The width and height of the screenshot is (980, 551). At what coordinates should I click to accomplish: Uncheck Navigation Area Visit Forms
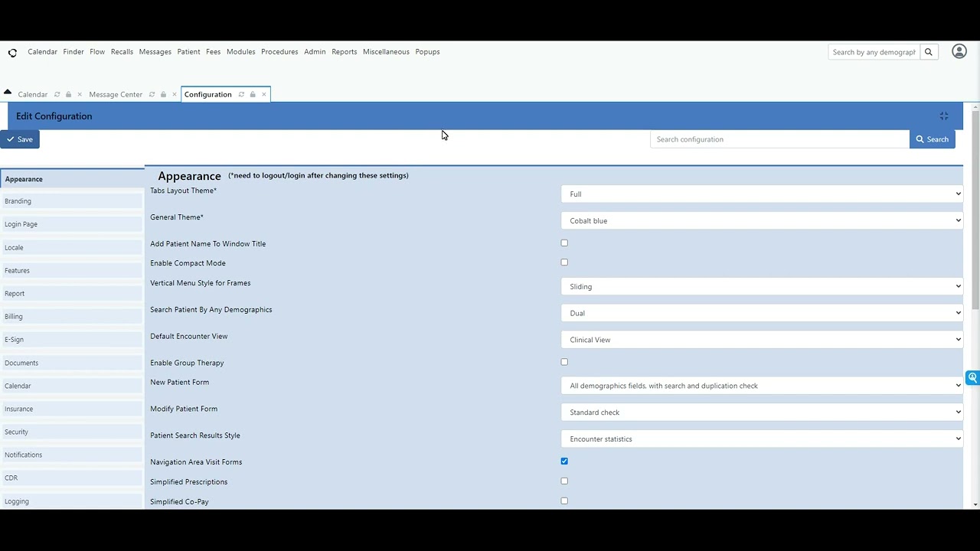point(564,461)
